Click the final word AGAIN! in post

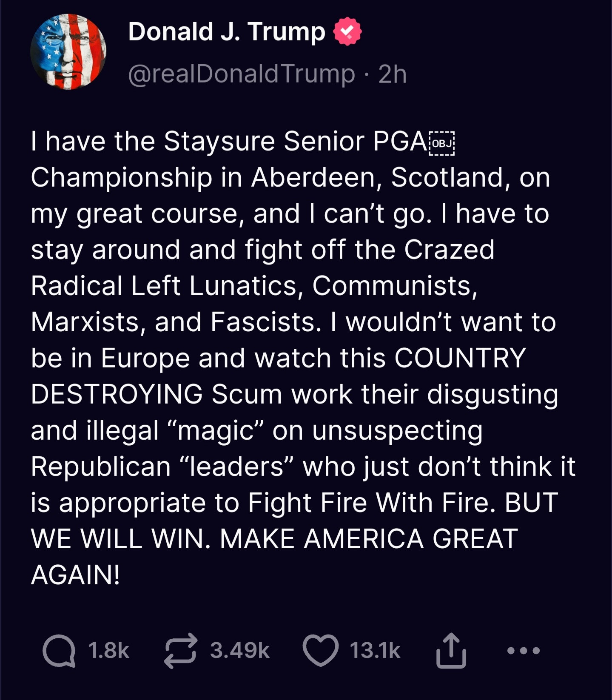click(76, 575)
